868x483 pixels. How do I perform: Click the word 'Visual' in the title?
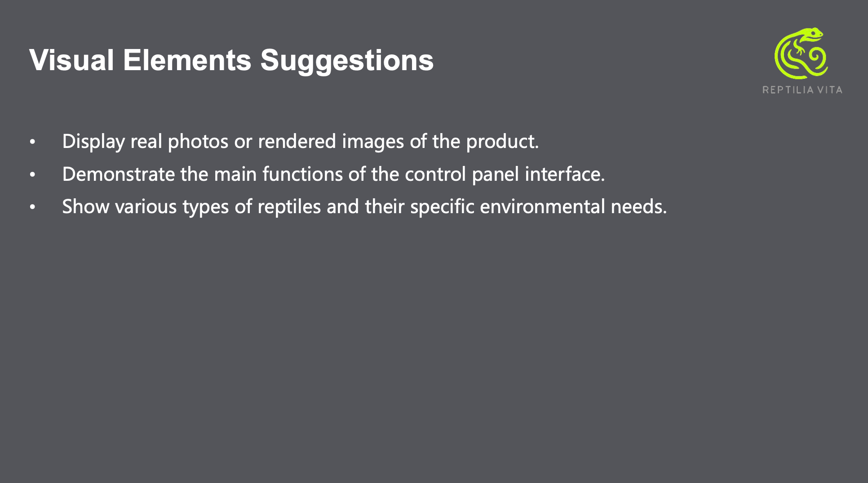click(71, 60)
